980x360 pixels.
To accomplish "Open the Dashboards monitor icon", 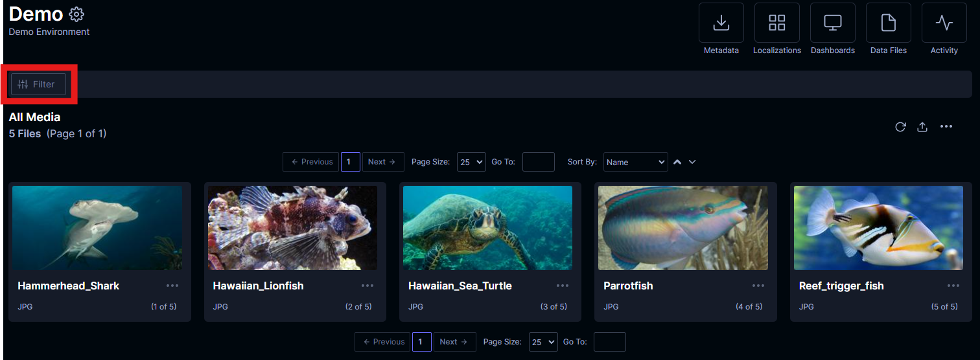I will (x=832, y=23).
